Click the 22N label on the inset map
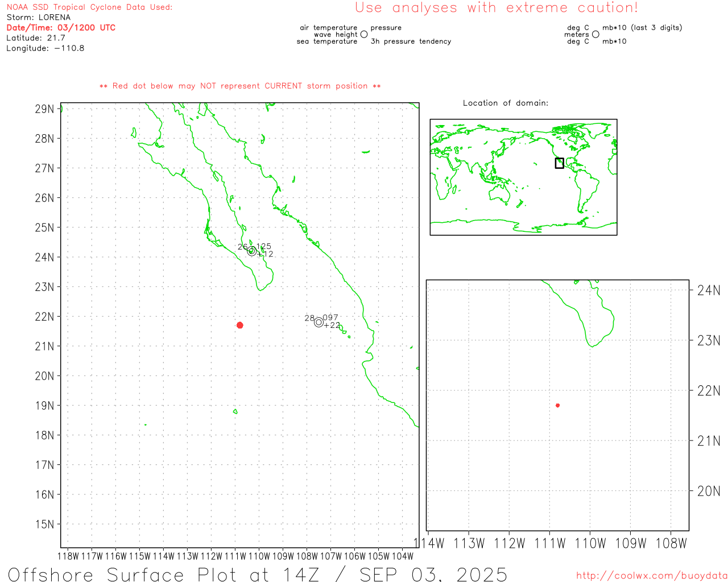The image size is (728, 582). pos(709,390)
